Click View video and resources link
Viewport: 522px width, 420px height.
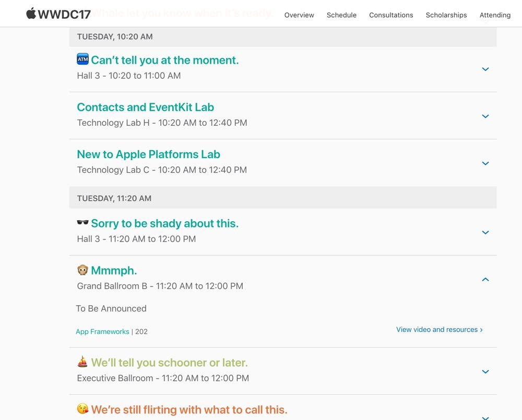[439, 330]
